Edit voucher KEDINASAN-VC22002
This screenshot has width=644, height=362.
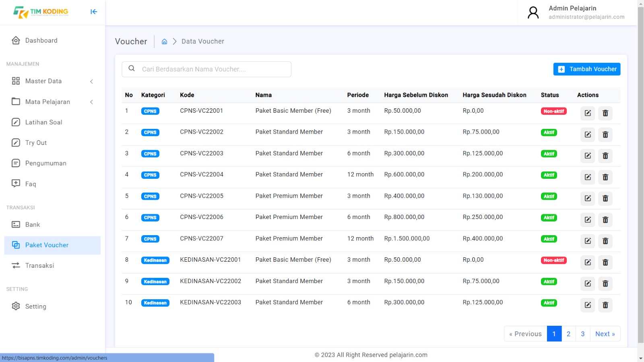coord(588,284)
